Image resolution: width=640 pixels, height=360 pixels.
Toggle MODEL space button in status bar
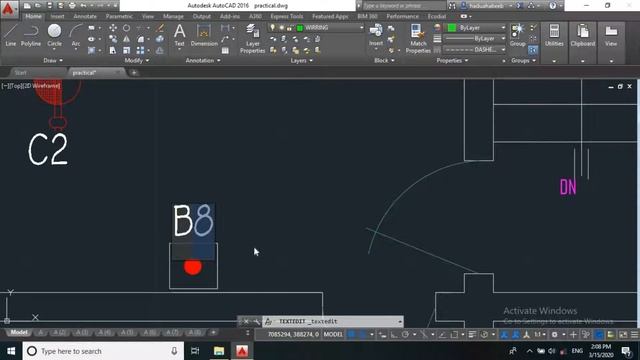pyautogui.click(x=333, y=334)
